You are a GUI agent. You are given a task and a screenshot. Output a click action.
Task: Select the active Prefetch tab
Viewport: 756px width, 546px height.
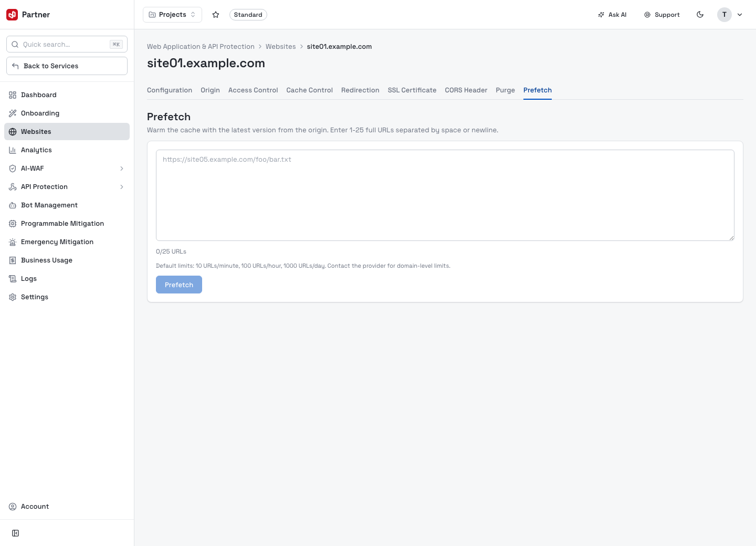[x=538, y=90]
